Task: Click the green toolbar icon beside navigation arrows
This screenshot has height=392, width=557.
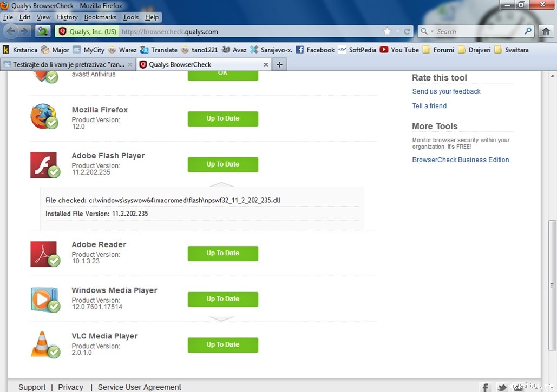Action: pos(43,31)
